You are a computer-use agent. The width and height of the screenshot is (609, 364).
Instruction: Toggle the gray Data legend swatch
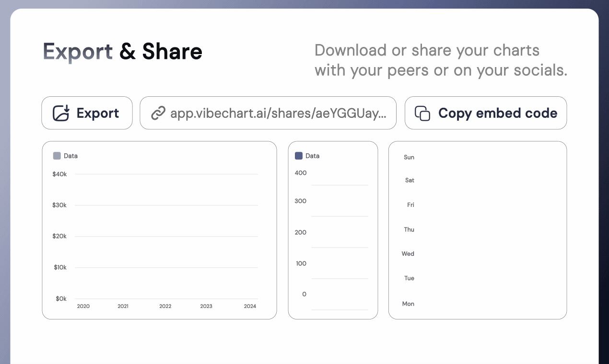(x=57, y=156)
